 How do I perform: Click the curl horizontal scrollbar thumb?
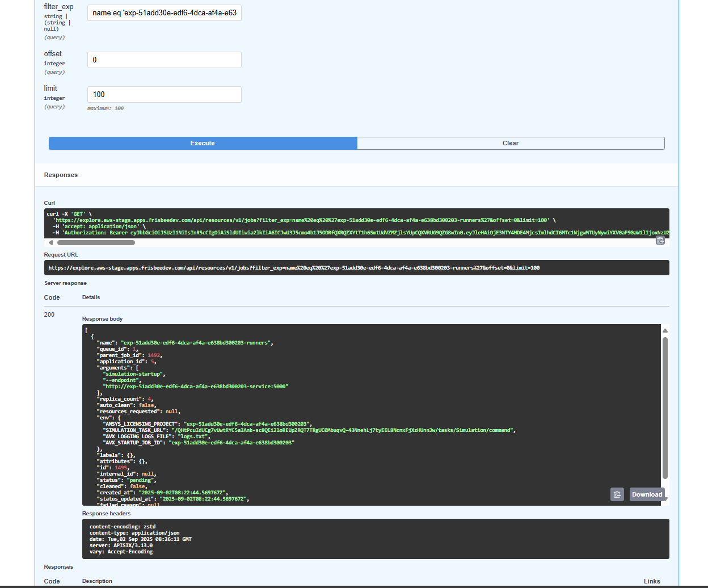(x=96, y=242)
